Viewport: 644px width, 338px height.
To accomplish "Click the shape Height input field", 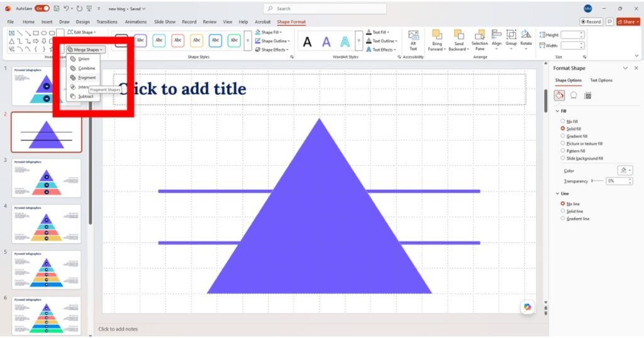I will [x=572, y=35].
